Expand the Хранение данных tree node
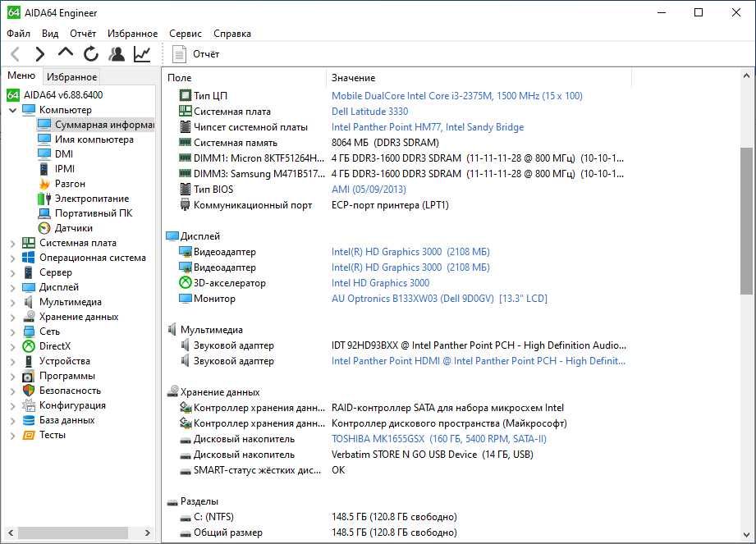 point(13,318)
